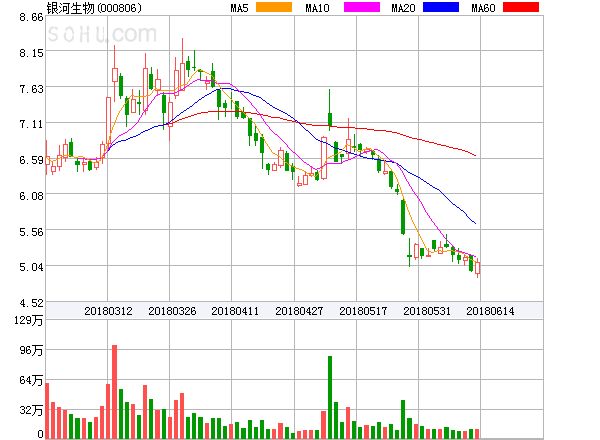
Task: Click the 20180531 date label
Action: point(427,311)
